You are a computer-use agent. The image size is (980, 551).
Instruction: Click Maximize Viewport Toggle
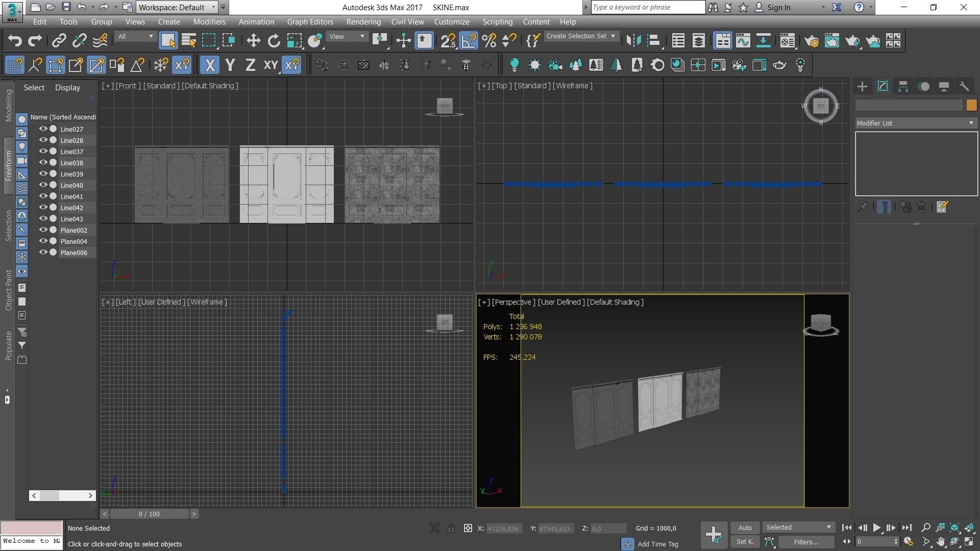pos(969,542)
